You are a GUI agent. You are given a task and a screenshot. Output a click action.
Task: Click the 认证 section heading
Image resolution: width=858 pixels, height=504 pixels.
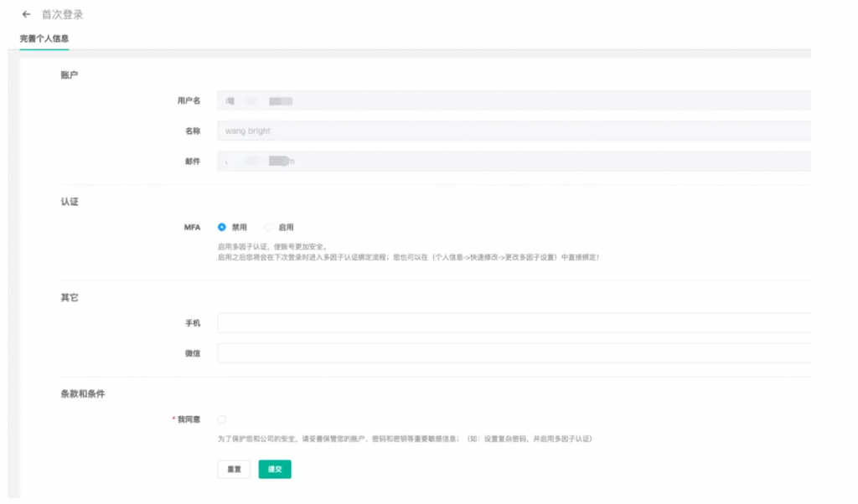[70, 202]
